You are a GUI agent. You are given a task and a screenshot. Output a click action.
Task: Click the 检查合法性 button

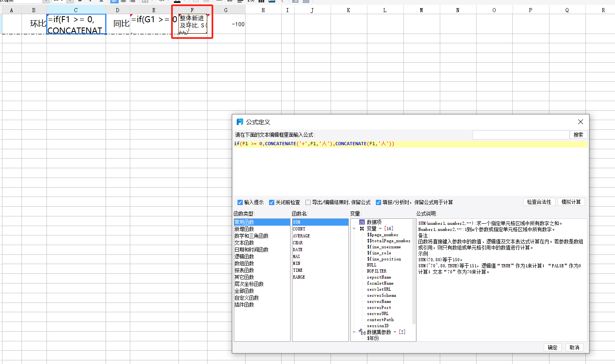539,202
